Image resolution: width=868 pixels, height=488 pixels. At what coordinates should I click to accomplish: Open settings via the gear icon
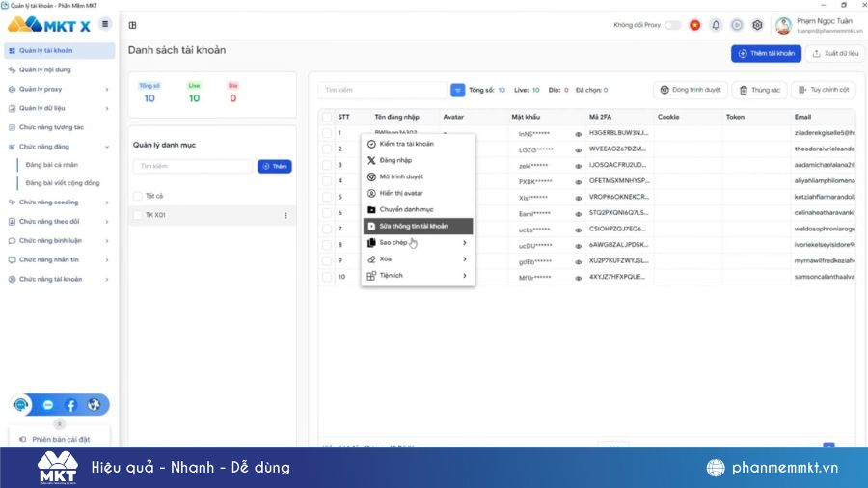(757, 25)
